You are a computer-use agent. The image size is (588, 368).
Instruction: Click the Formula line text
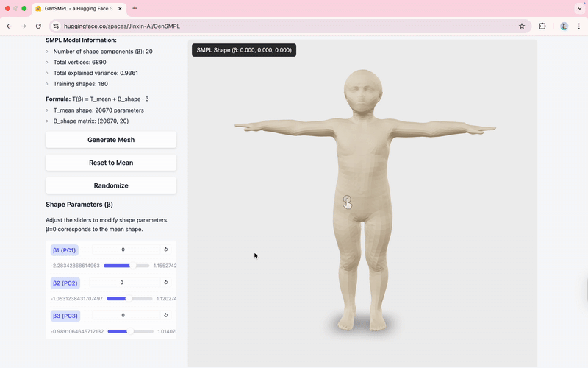point(97,99)
